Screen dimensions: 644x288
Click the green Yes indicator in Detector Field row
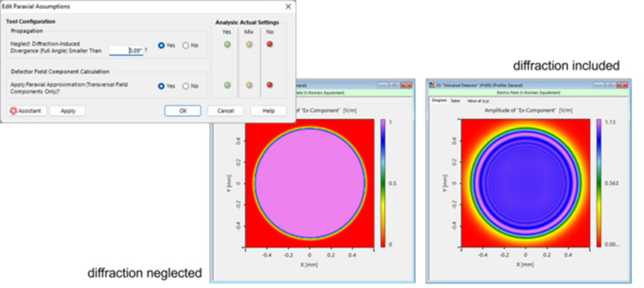tap(227, 85)
